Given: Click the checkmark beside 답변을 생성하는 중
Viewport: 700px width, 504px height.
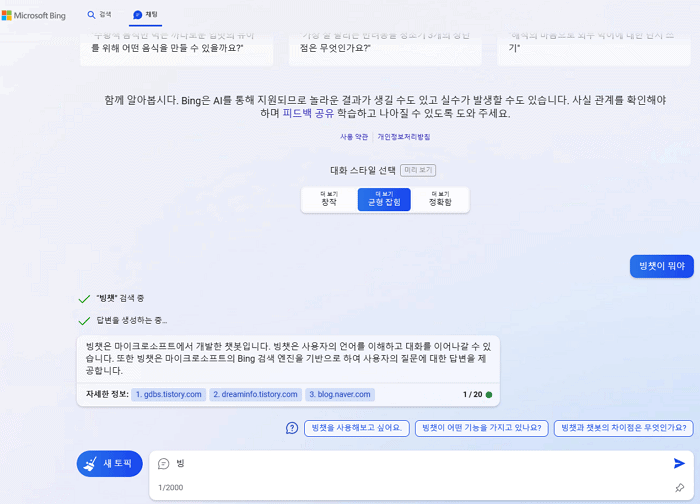Looking at the screenshot, I should 84,320.
